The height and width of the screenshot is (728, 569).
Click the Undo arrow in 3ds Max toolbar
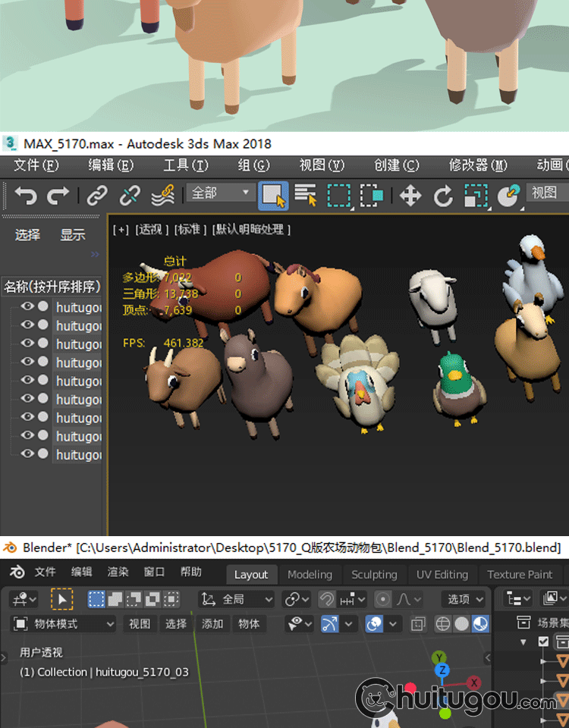[25, 196]
